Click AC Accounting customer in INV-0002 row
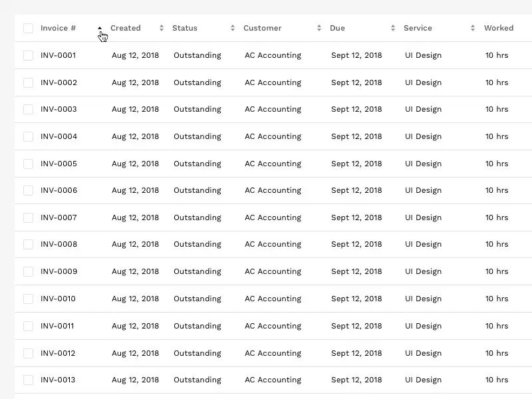The width and height of the screenshot is (532, 399). (x=273, y=82)
